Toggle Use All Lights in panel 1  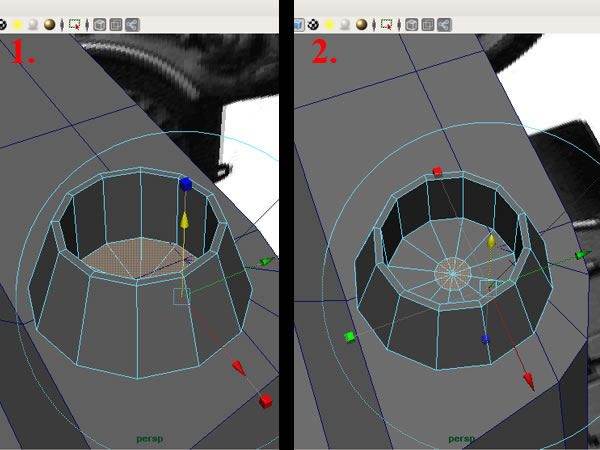(x=17, y=25)
